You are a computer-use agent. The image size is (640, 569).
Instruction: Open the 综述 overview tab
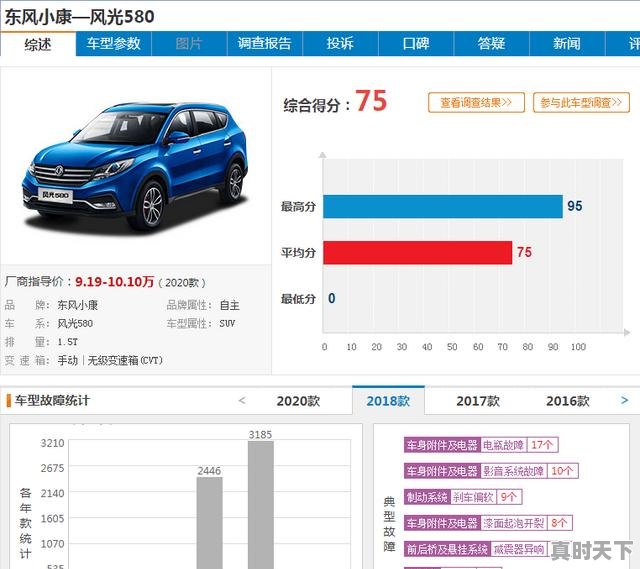point(38,44)
